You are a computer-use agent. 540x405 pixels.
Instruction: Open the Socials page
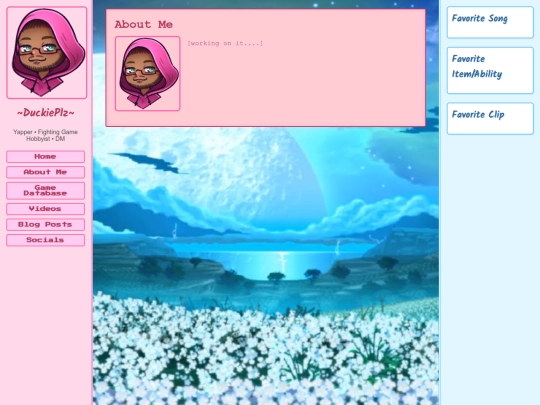(x=45, y=240)
